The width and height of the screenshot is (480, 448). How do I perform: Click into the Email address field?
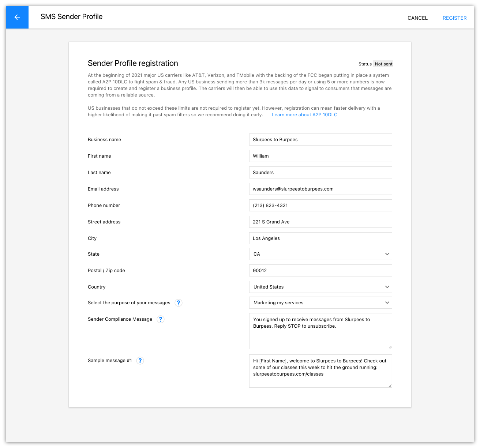pos(320,189)
